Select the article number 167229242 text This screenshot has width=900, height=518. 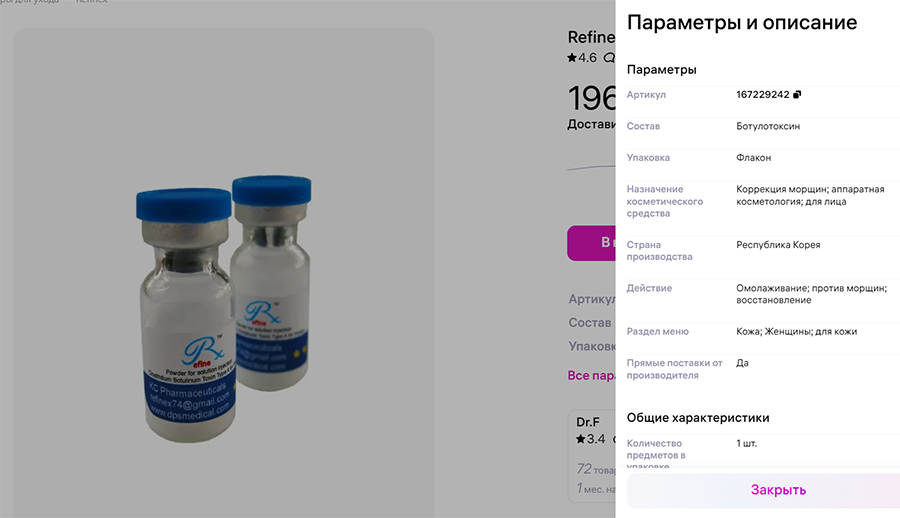763,95
